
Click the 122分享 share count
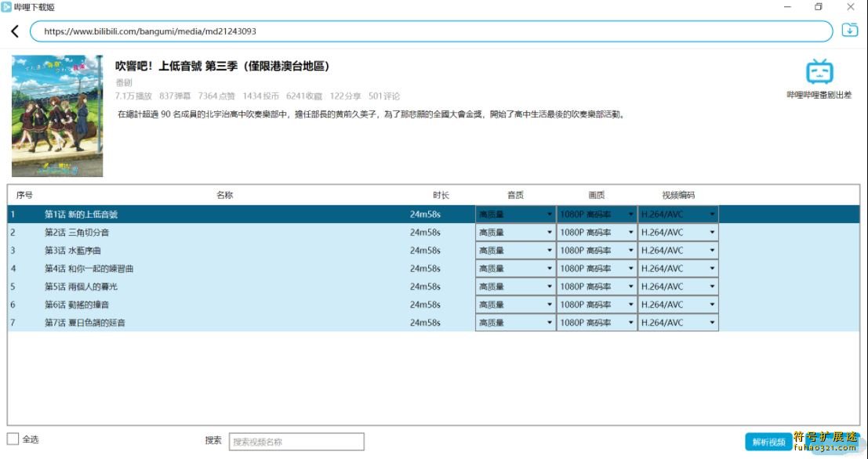(x=346, y=96)
